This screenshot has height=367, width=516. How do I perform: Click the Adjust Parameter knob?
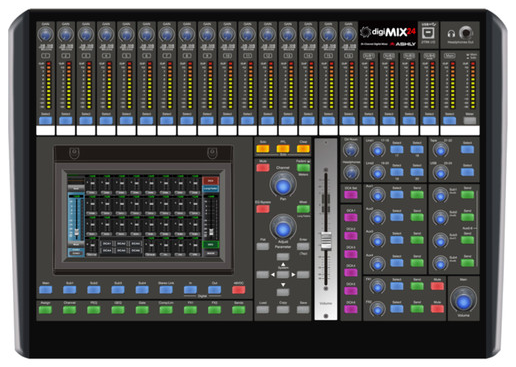(283, 228)
